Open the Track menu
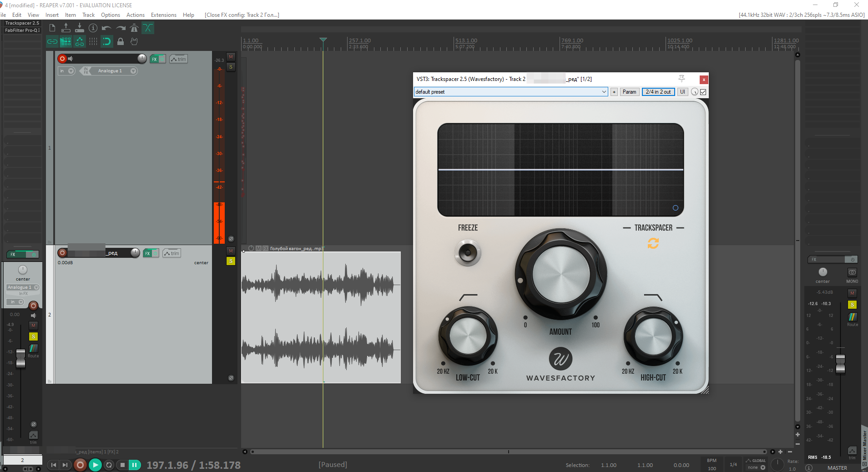This screenshot has height=472, width=868. point(88,15)
